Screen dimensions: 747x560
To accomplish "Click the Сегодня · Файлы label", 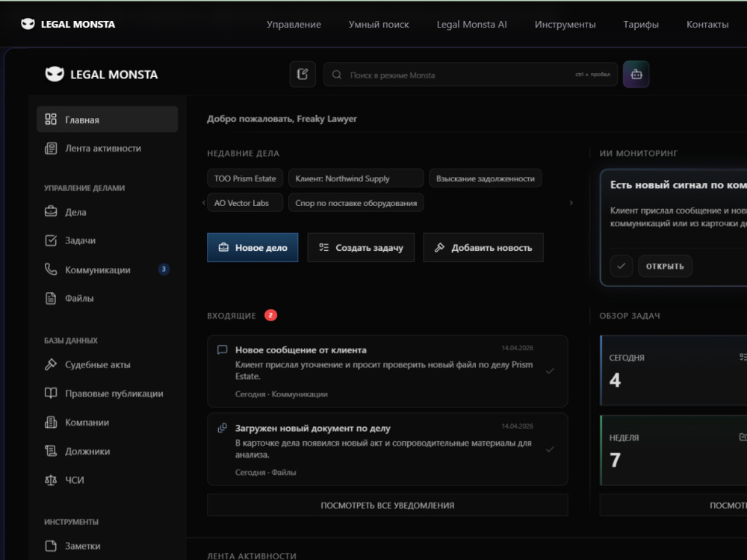I will (x=265, y=472).
